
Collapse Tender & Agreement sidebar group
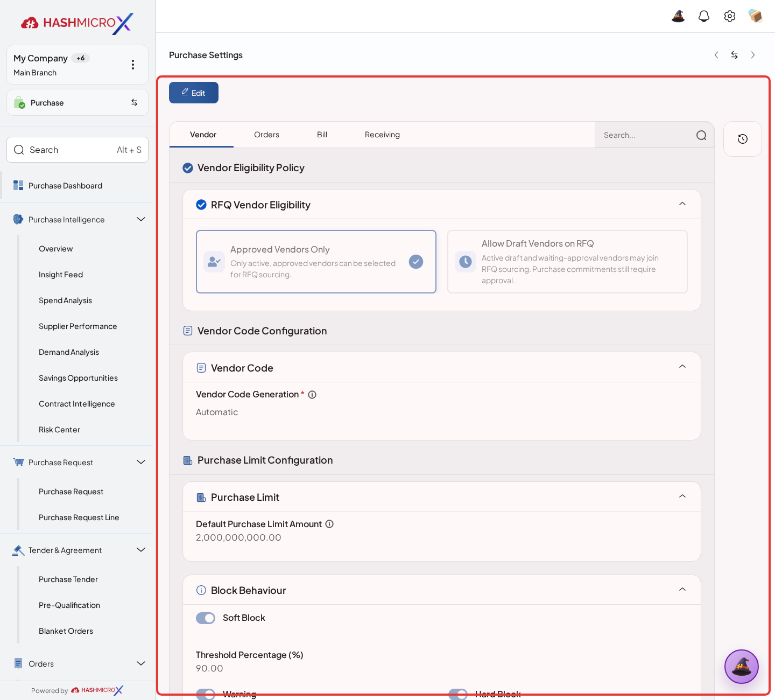pyautogui.click(x=141, y=550)
